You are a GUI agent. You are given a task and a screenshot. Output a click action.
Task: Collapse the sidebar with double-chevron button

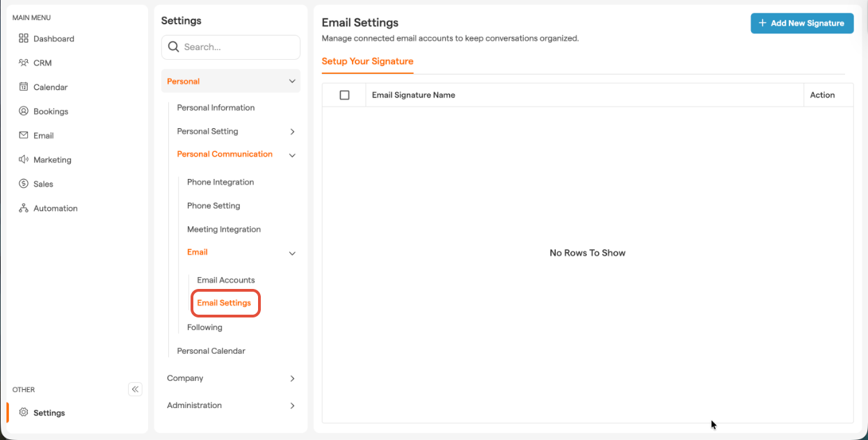(135, 389)
